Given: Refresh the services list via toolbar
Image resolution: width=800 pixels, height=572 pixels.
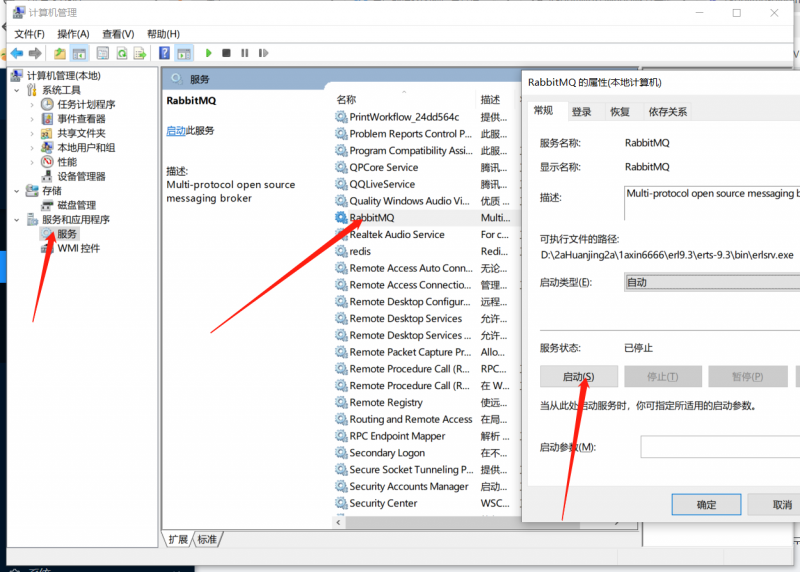Looking at the screenshot, I should [121, 53].
